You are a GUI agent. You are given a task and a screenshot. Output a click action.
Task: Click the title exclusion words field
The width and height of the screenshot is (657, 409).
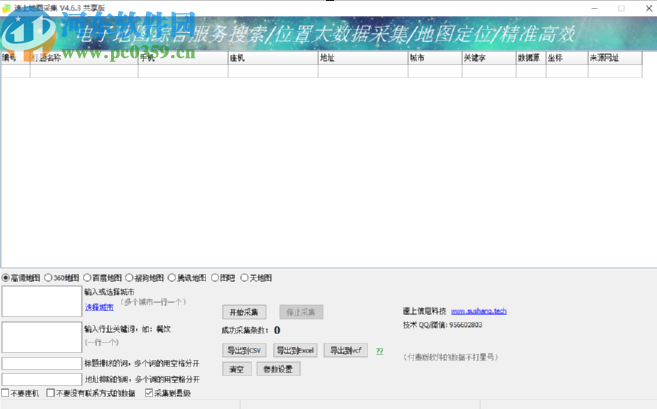pos(42,363)
